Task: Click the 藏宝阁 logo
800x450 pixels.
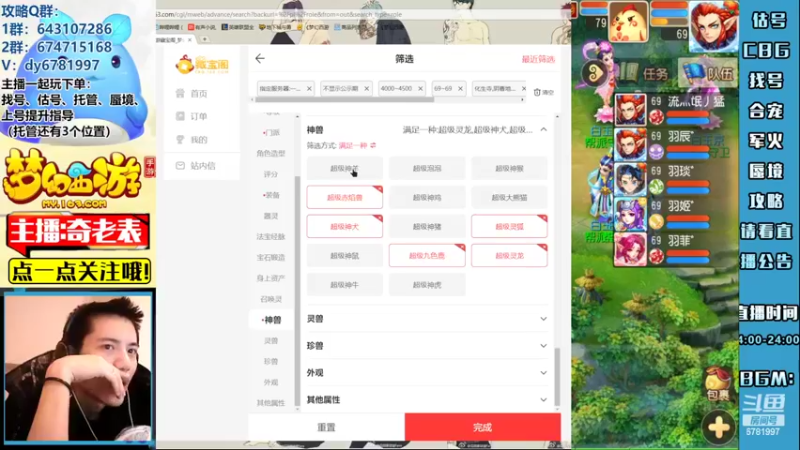Action: [203, 65]
